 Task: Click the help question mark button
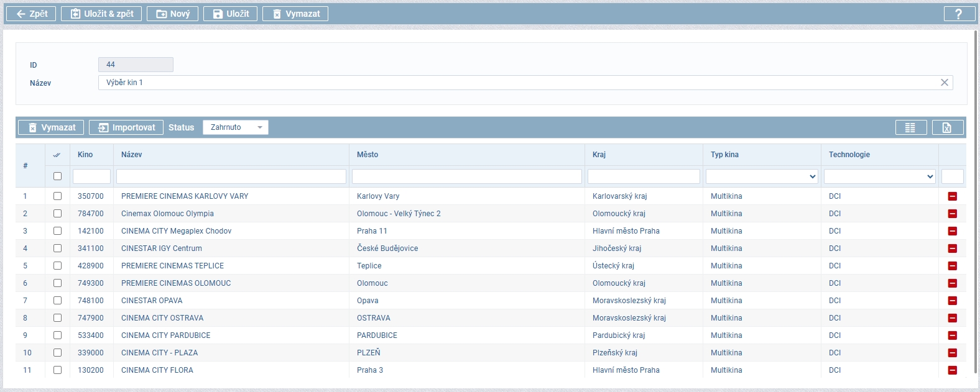[959, 14]
